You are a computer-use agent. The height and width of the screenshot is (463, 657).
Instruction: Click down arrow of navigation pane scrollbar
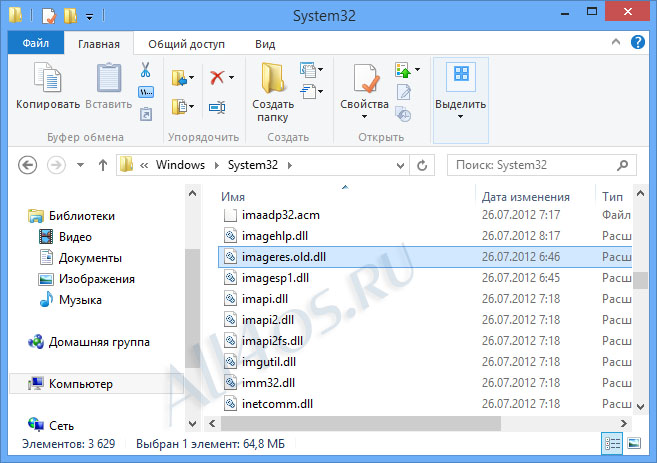pyautogui.click(x=192, y=424)
